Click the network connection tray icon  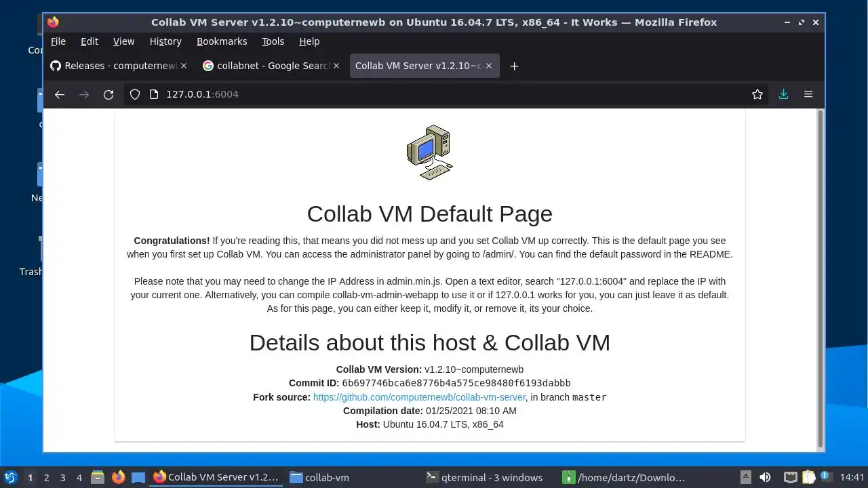pos(790,477)
